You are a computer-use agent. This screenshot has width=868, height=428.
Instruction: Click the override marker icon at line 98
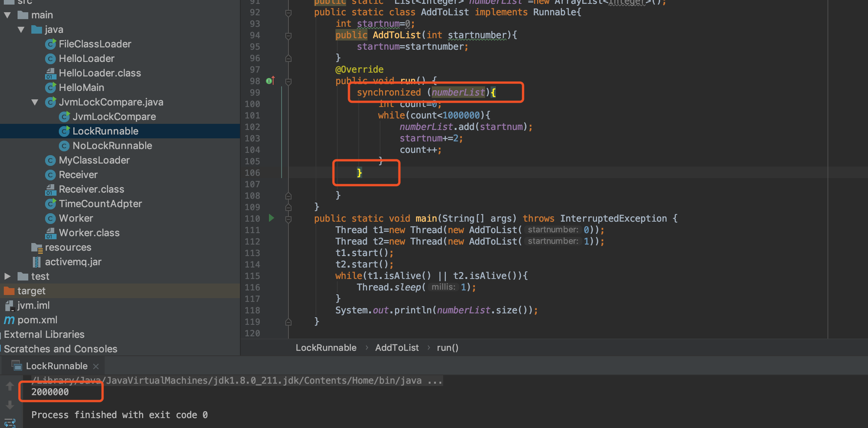(270, 81)
